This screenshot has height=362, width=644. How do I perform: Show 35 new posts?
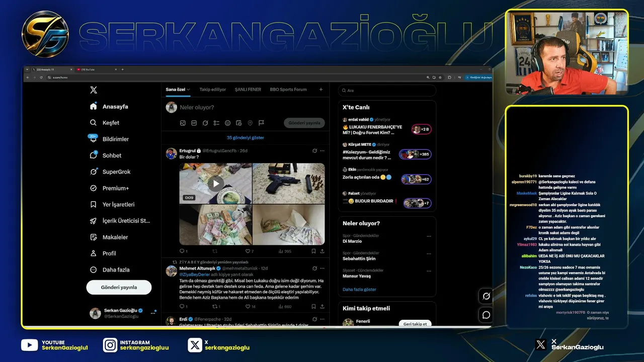coord(246,138)
